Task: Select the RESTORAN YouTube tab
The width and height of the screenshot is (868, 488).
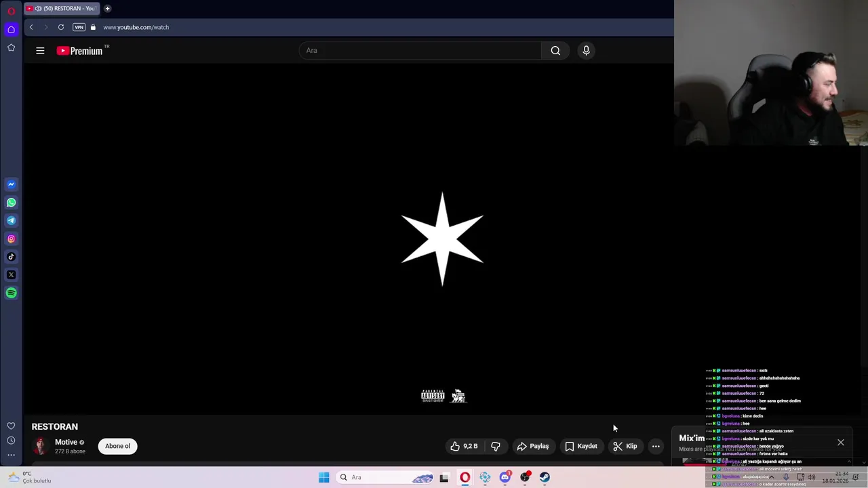Action: click(x=61, y=9)
